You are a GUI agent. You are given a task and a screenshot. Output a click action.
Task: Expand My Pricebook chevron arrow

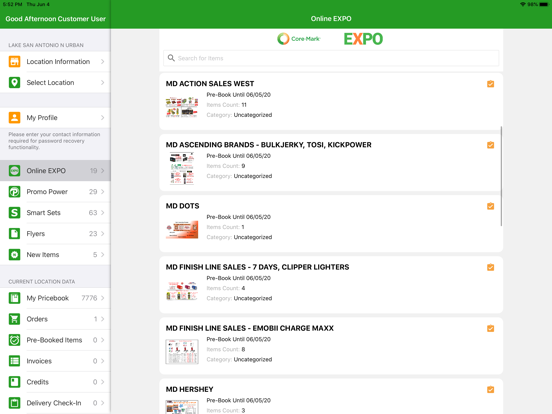point(102,298)
